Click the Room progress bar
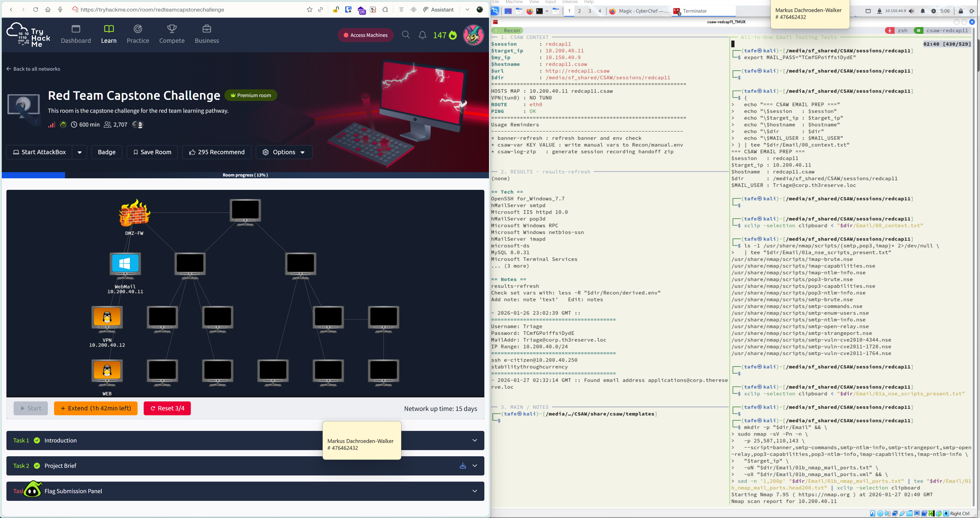Viewport: 980px width, 518px height. click(x=245, y=175)
